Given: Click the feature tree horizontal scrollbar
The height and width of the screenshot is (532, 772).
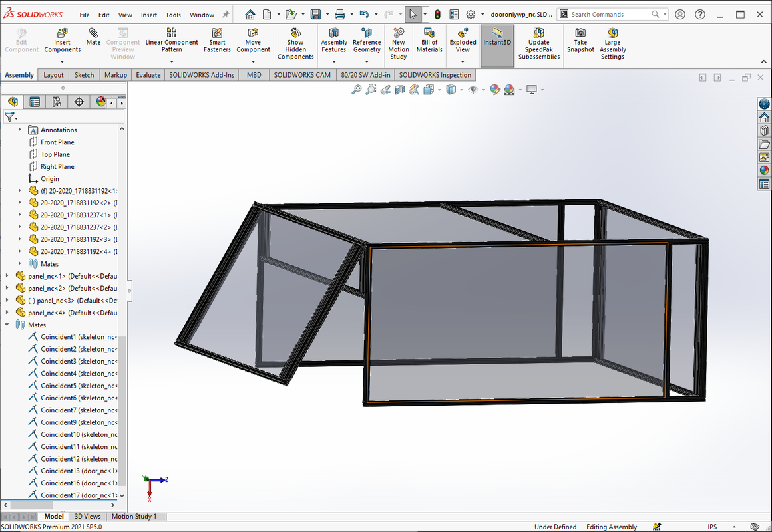Looking at the screenshot, I should point(31,505).
